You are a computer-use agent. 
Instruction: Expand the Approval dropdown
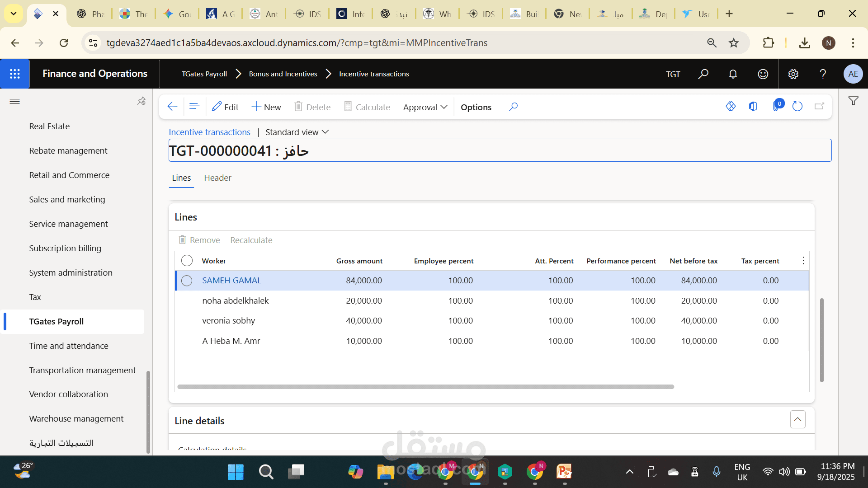(x=425, y=107)
